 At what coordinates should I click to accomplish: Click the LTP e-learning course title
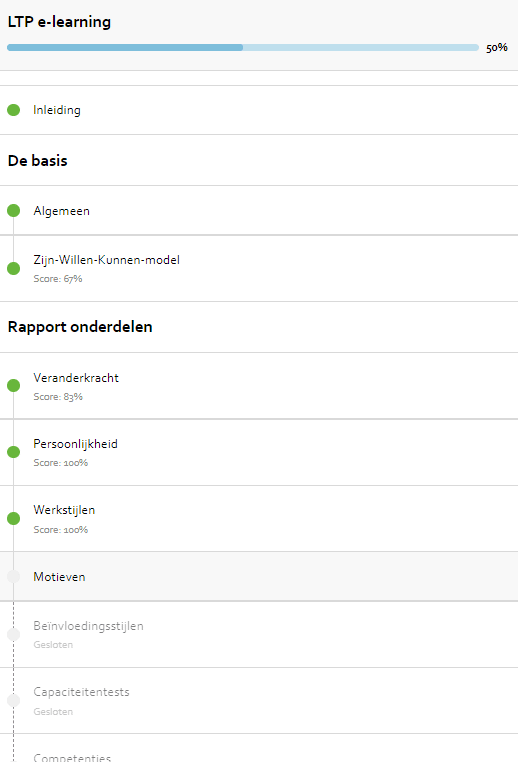point(59,22)
